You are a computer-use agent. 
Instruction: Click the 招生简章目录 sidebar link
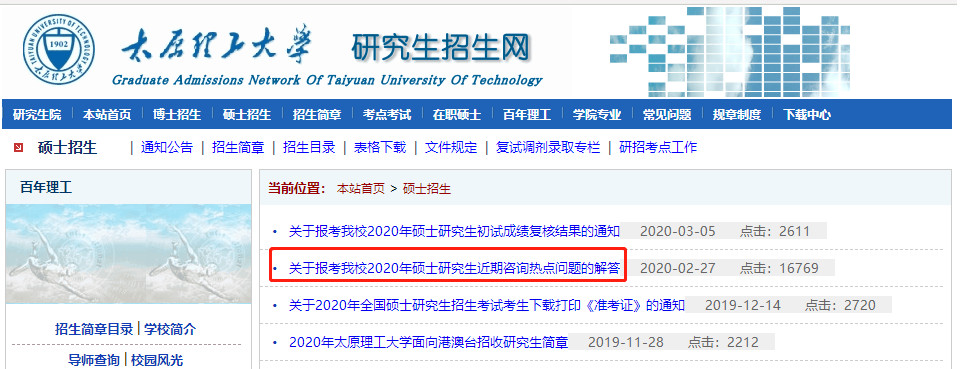[94, 329]
